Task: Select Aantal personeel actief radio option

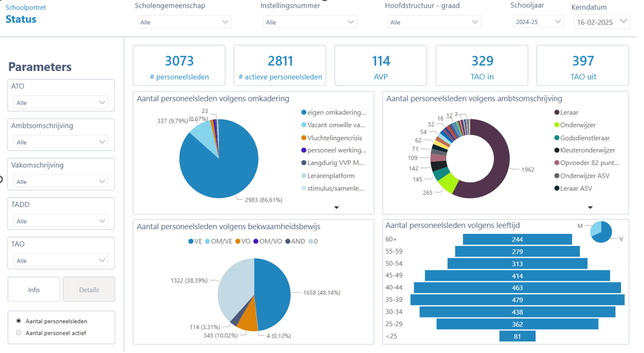Action: [x=19, y=332]
